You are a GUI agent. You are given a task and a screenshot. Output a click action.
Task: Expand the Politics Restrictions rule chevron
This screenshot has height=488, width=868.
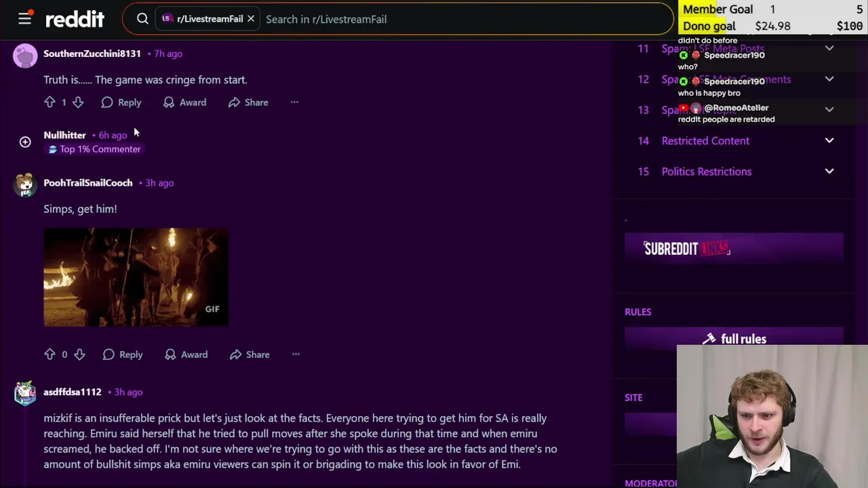pos(829,171)
